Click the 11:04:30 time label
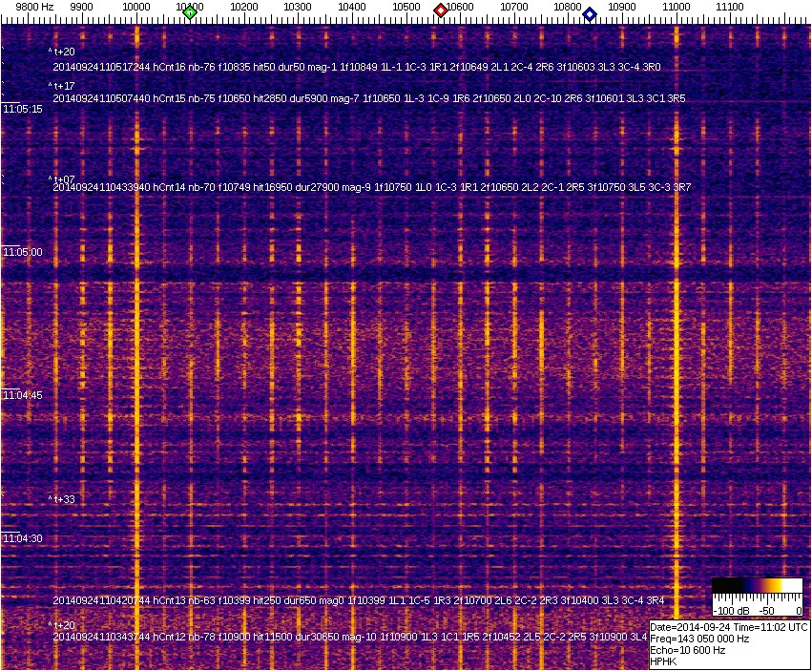Viewport: 812px width, 671px height. pyautogui.click(x=23, y=539)
